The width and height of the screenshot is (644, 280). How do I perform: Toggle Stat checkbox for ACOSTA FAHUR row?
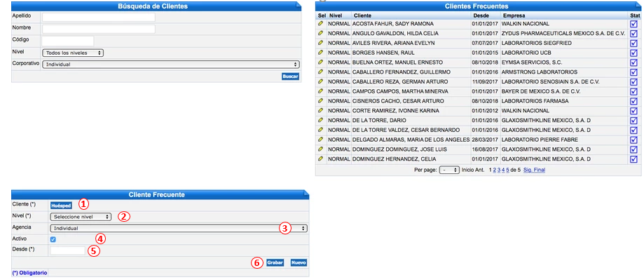(x=633, y=25)
